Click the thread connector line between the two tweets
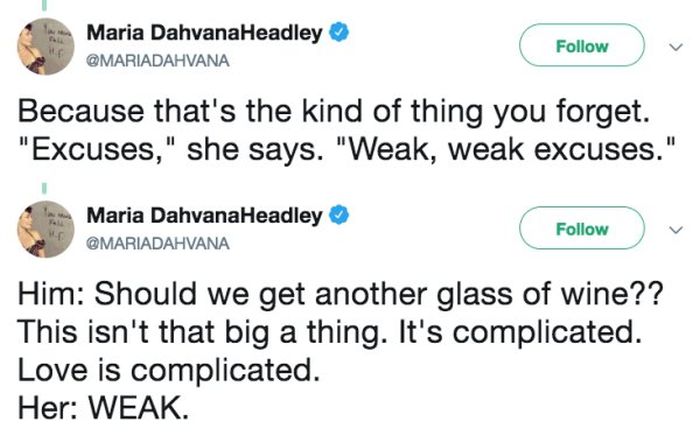The height and width of the screenshot is (436, 700). (44, 188)
